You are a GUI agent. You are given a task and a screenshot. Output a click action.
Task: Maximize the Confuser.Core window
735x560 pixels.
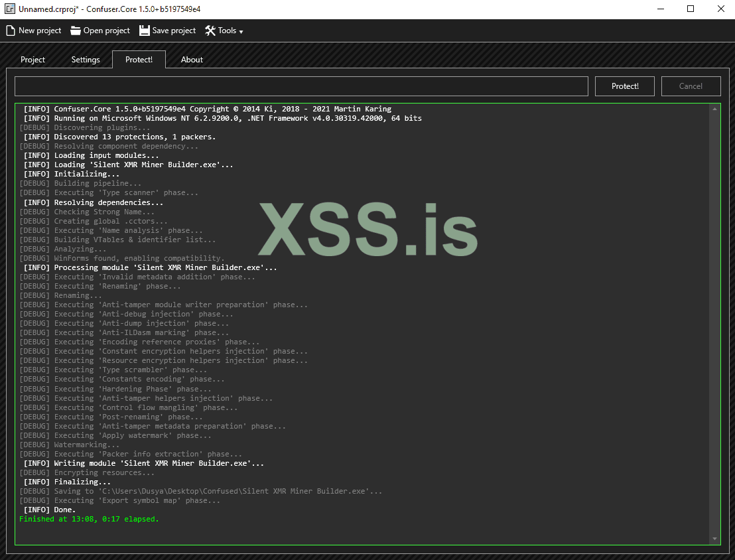tap(691, 9)
